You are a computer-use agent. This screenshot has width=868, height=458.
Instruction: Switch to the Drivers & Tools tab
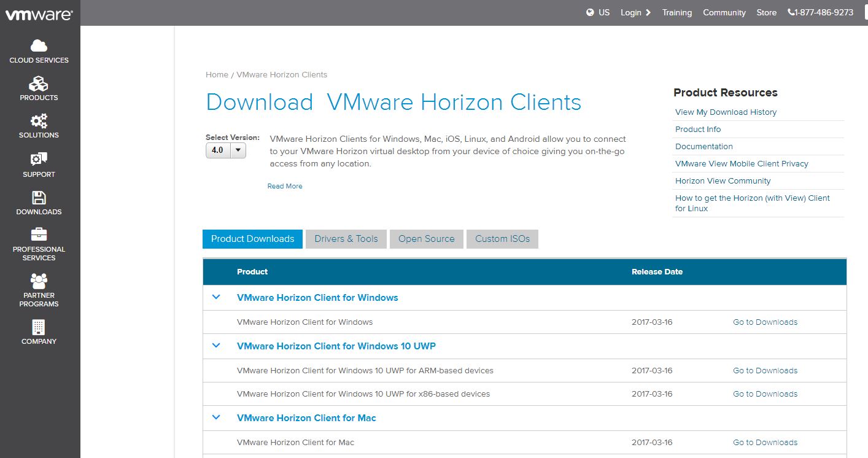coord(346,239)
